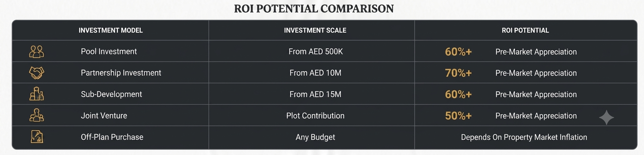Click the From AED 10M cell
Screen dimensions: 644x155
click(315, 73)
